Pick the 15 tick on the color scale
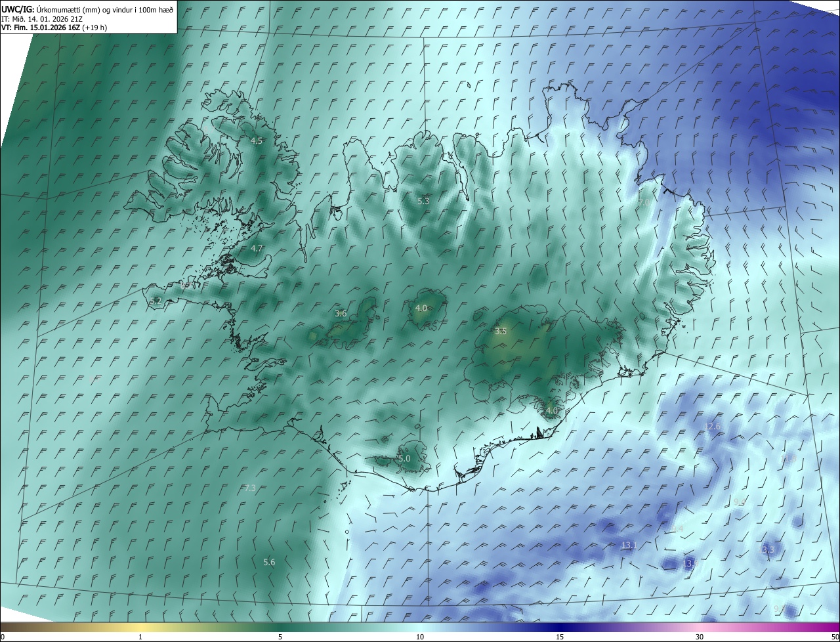The image size is (840, 642). [x=560, y=637]
